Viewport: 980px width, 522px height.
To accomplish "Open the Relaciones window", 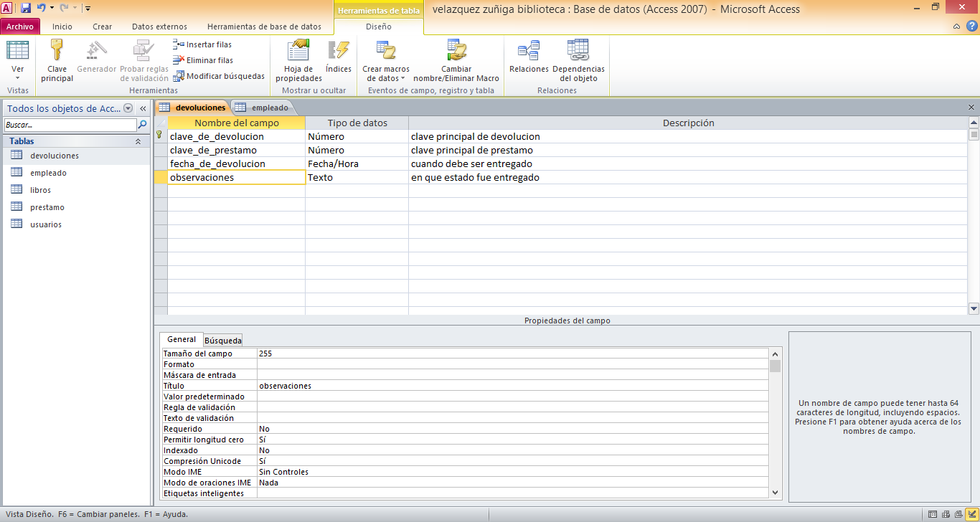I will [x=529, y=57].
